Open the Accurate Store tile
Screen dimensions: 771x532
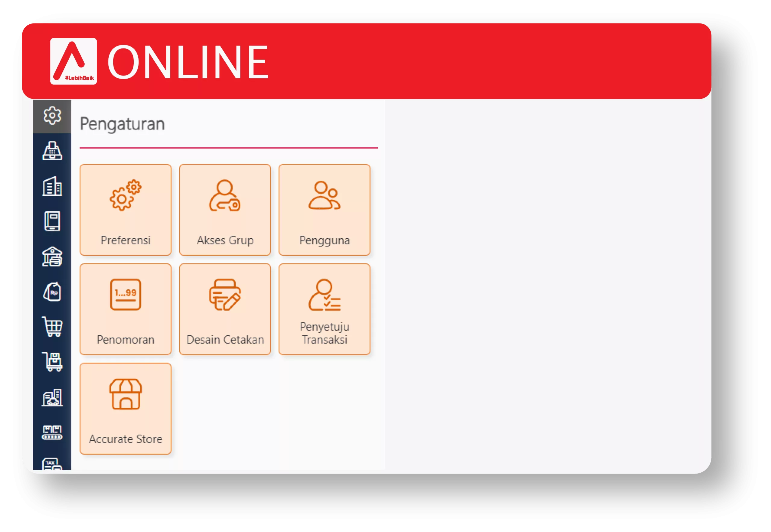point(125,409)
